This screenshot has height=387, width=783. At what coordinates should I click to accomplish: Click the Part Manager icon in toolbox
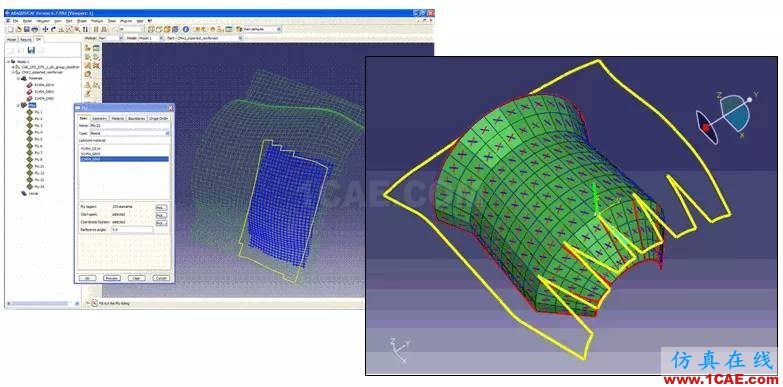coord(96,48)
